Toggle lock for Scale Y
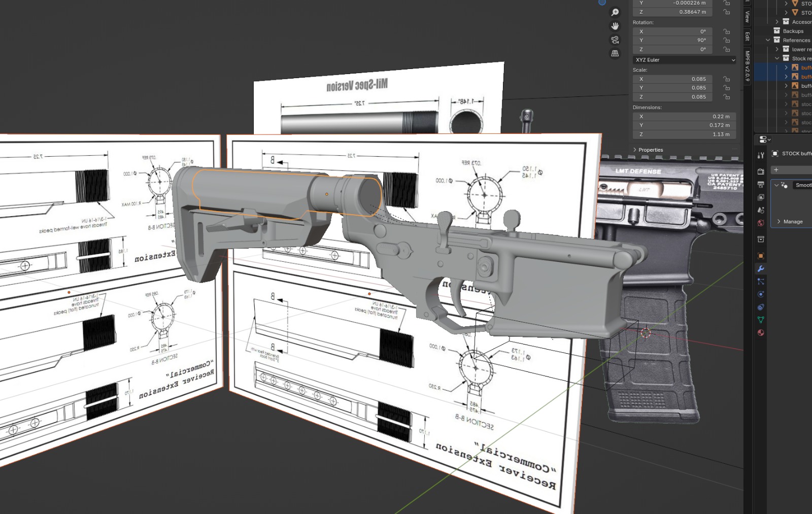Screen dimensions: 812x514 (x=727, y=88)
